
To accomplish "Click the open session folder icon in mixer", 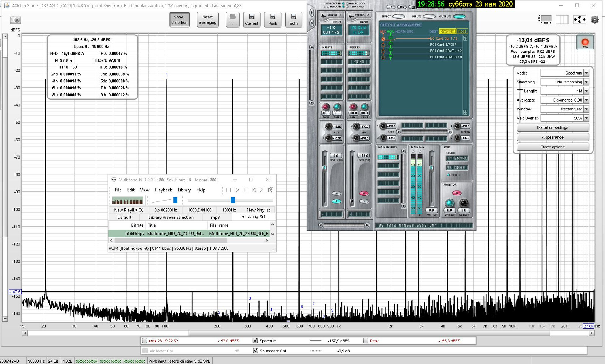I will pyautogui.click(x=402, y=7).
